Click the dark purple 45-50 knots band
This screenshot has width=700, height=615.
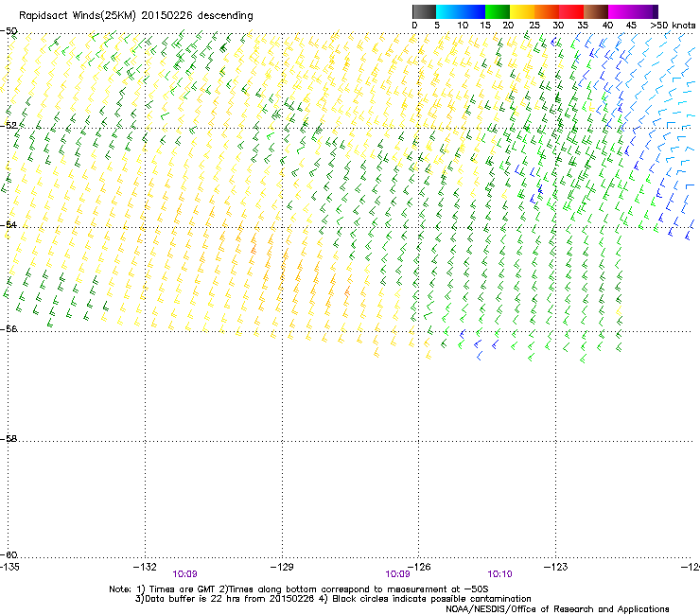tap(645, 11)
